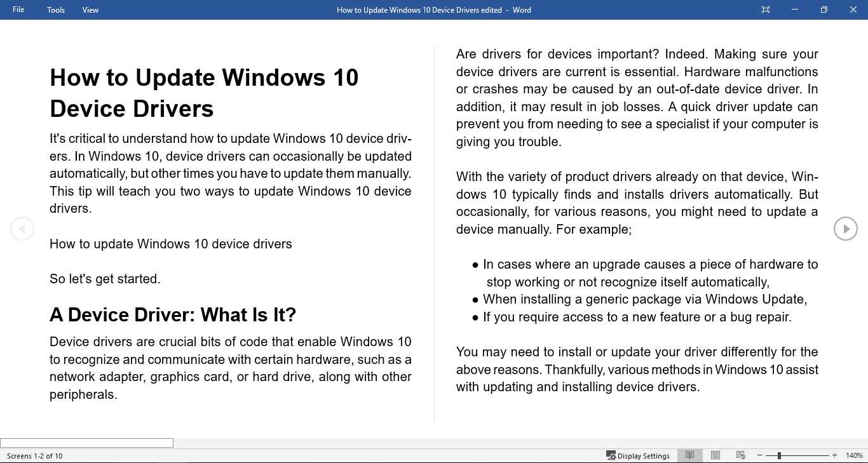Image resolution: width=868 pixels, height=463 pixels.
Task: Toggle auto-hide reading toolbar icon
Action: (766, 10)
